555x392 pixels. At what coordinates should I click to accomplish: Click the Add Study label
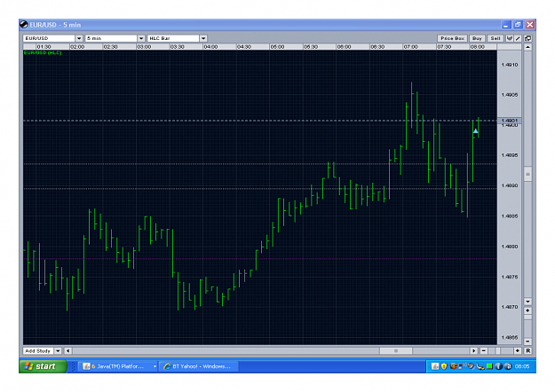(38, 350)
